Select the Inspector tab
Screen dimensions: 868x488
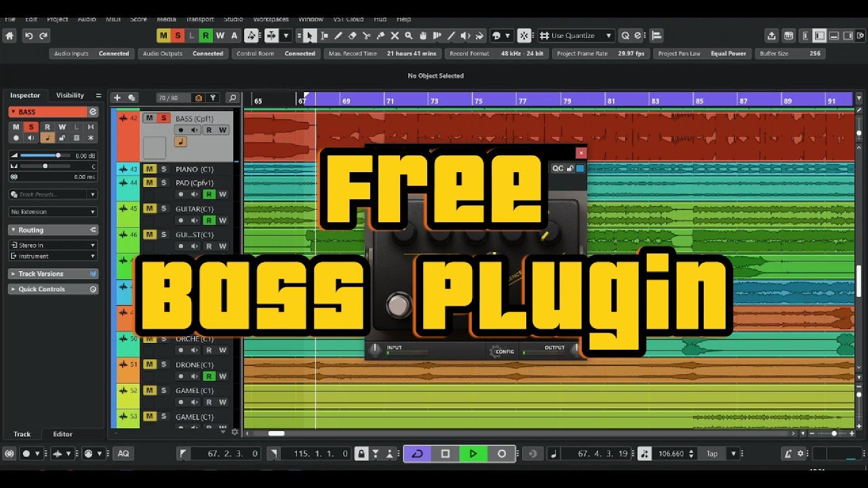[25, 96]
